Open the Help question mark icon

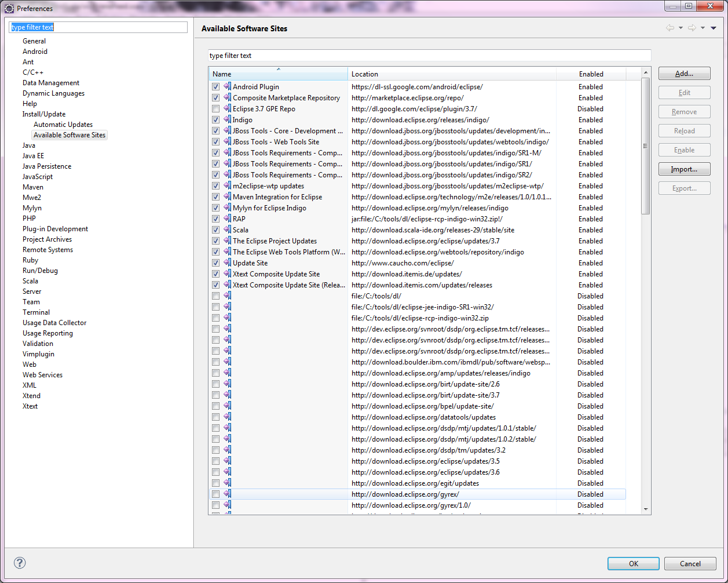(20, 563)
